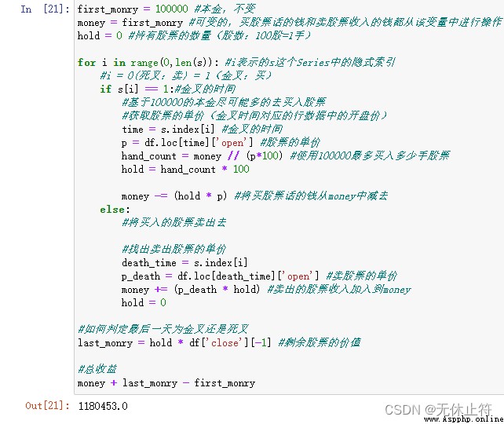Place cursor on 'for i in range(0,len(s)):' line
This screenshot has width=504, height=424.
pyautogui.click(x=148, y=62)
